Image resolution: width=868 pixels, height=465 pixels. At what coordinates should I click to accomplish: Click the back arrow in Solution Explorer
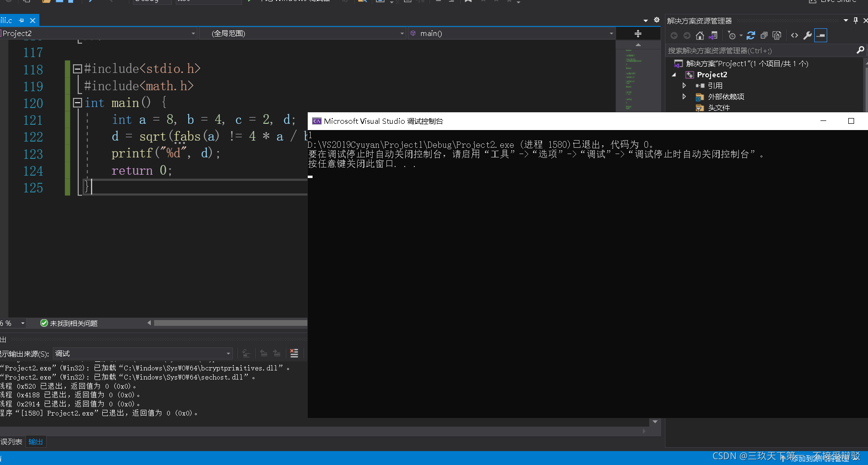674,36
